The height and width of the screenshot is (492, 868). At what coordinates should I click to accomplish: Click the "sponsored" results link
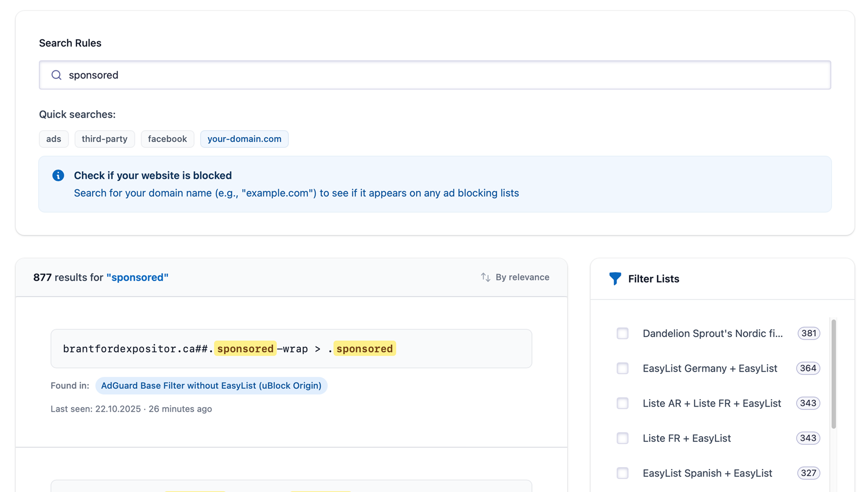(137, 277)
